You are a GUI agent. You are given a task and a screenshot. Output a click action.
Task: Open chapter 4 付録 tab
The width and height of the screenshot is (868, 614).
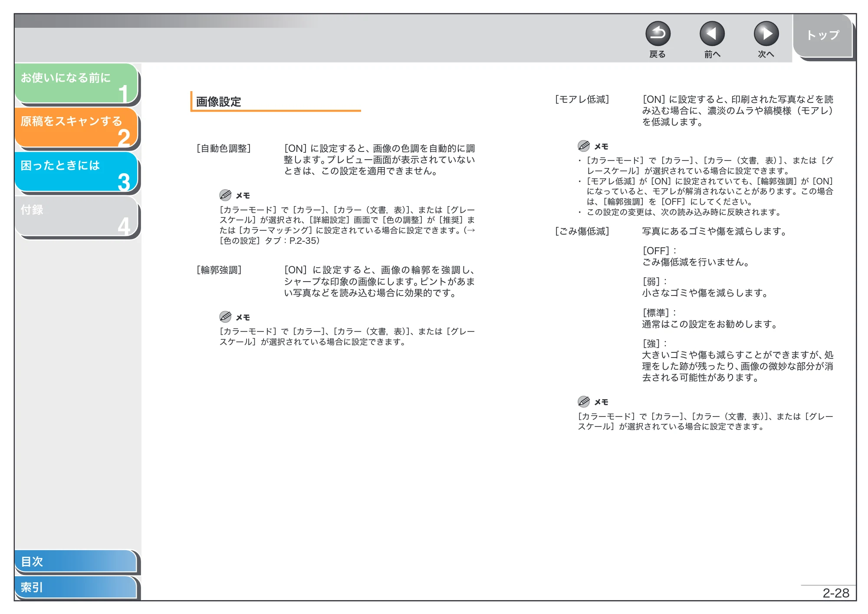click(x=76, y=216)
